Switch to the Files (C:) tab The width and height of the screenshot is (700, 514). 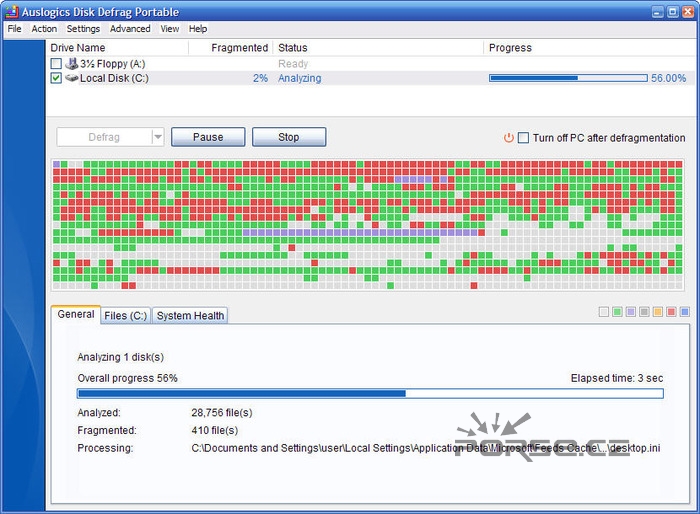click(125, 316)
